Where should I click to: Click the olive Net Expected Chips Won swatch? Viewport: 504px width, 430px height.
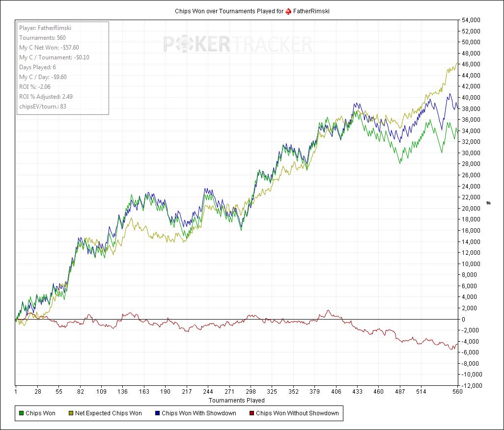click(70, 413)
